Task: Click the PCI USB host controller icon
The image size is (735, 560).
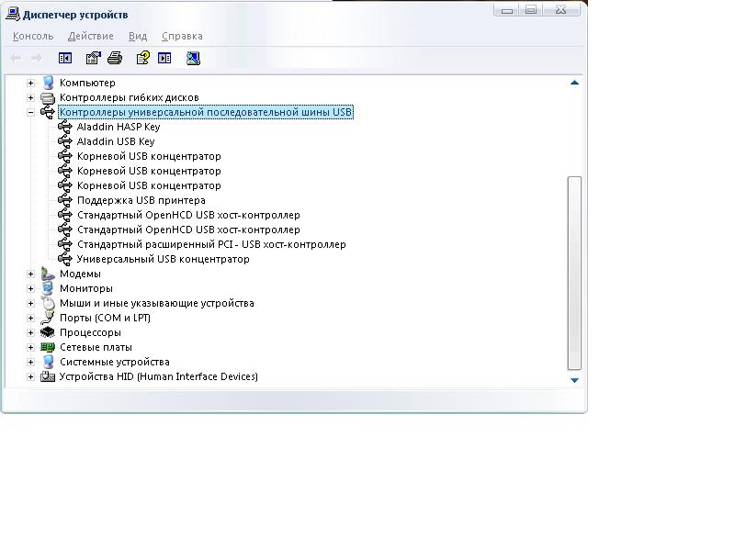Action: 64,244
